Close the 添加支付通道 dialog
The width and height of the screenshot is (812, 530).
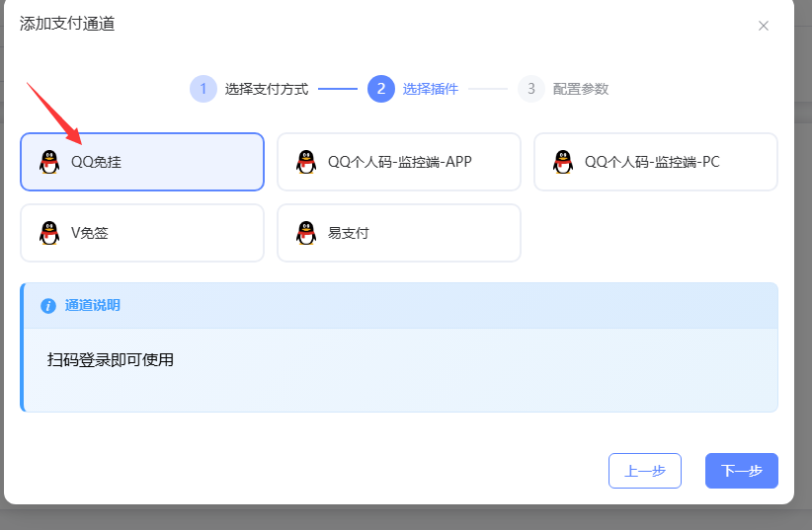point(764,26)
